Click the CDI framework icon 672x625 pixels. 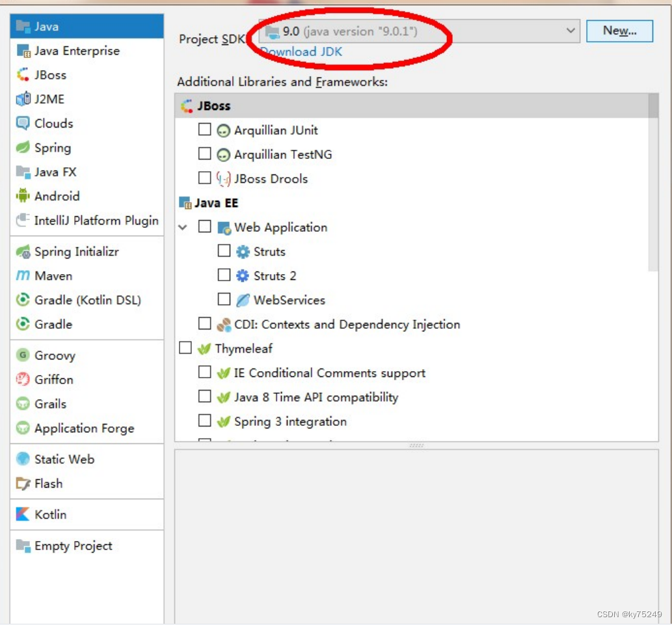click(224, 325)
